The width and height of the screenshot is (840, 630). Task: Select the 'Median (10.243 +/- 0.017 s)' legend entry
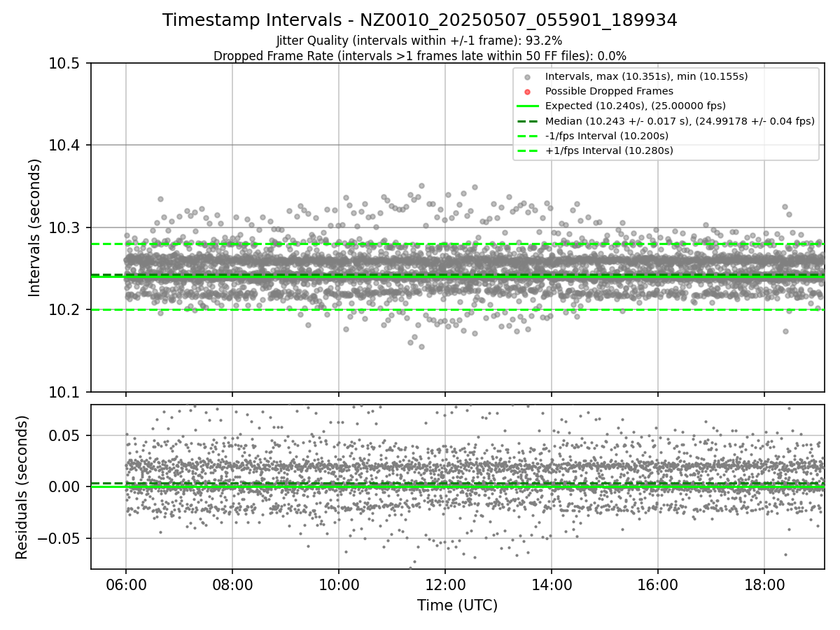(680, 121)
